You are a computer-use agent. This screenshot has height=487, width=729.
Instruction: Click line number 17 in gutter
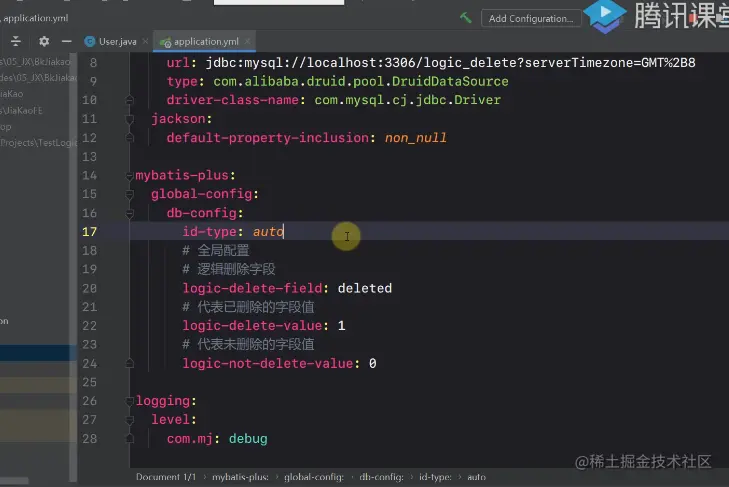90,232
